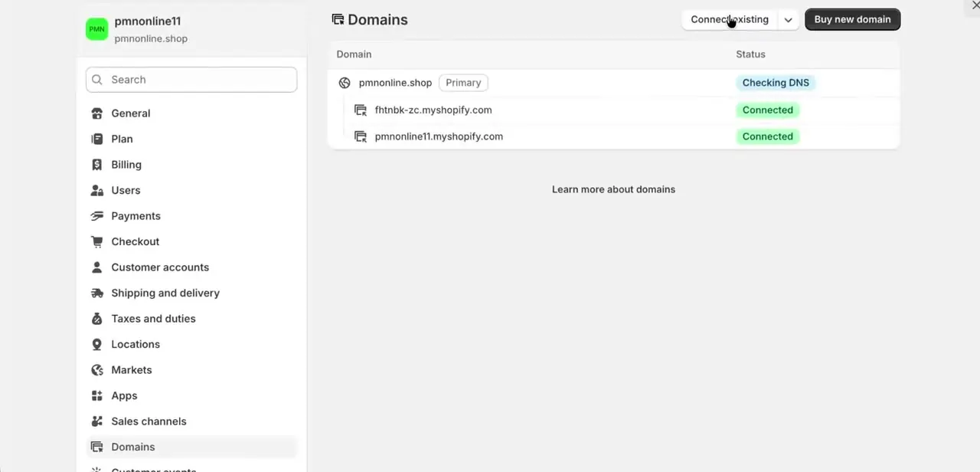980x472 pixels.
Task: Click the General storefront icon
Action: tap(97, 113)
